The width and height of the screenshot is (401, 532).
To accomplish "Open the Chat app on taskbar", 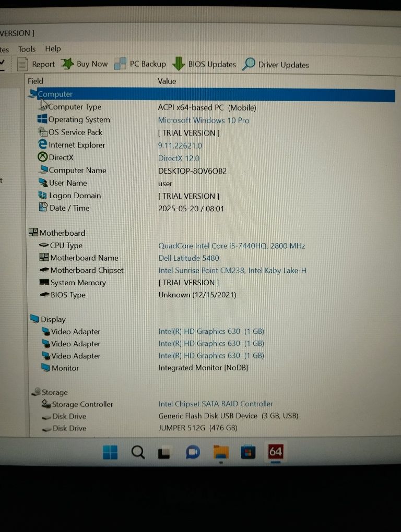I will 193,452.
